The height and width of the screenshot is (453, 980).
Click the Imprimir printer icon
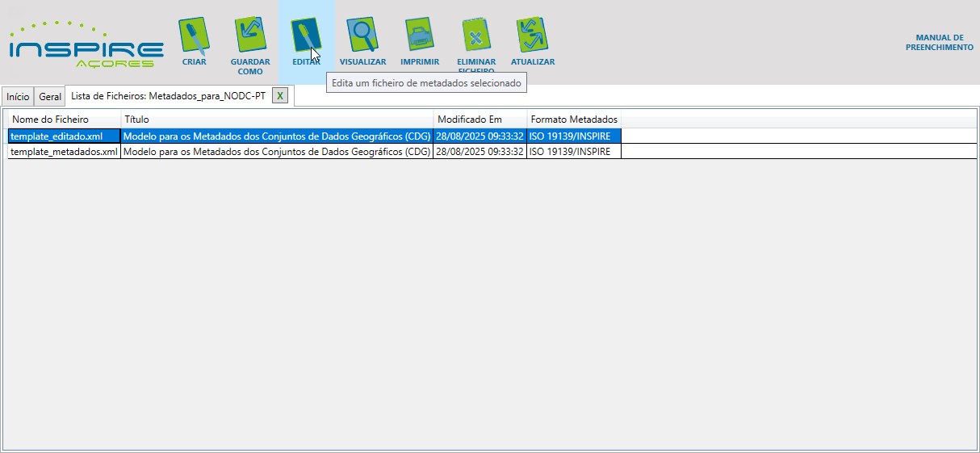point(420,36)
